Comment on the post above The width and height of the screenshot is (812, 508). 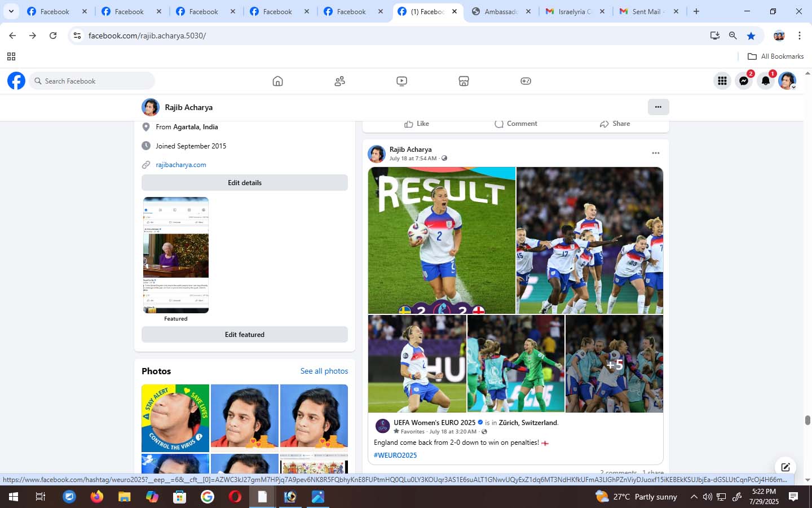click(515, 124)
